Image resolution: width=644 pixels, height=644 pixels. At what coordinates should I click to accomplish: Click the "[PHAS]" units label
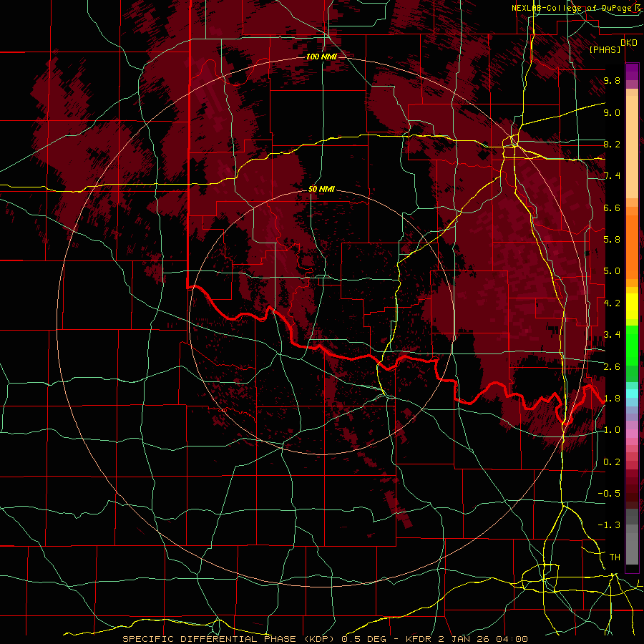(x=605, y=49)
